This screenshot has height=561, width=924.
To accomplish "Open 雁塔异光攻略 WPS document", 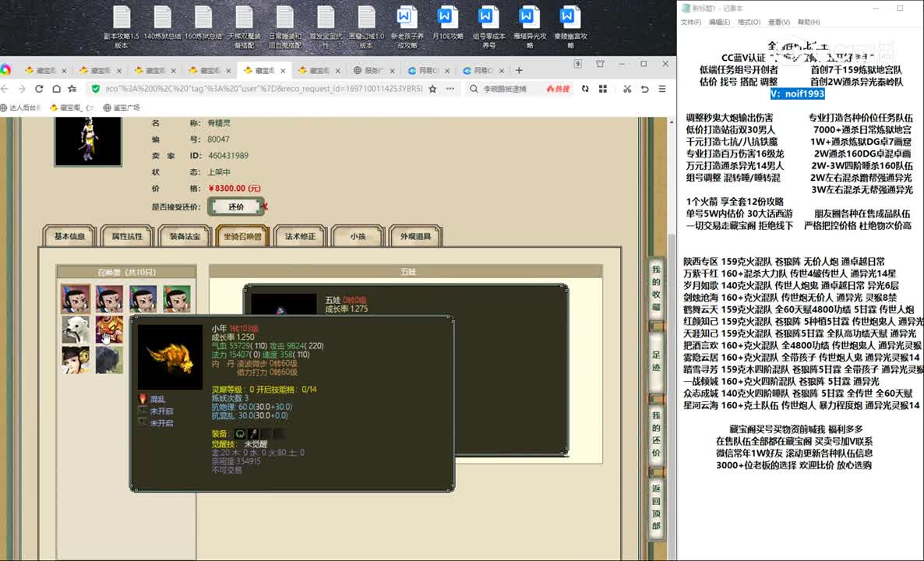I will [x=529, y=27].
